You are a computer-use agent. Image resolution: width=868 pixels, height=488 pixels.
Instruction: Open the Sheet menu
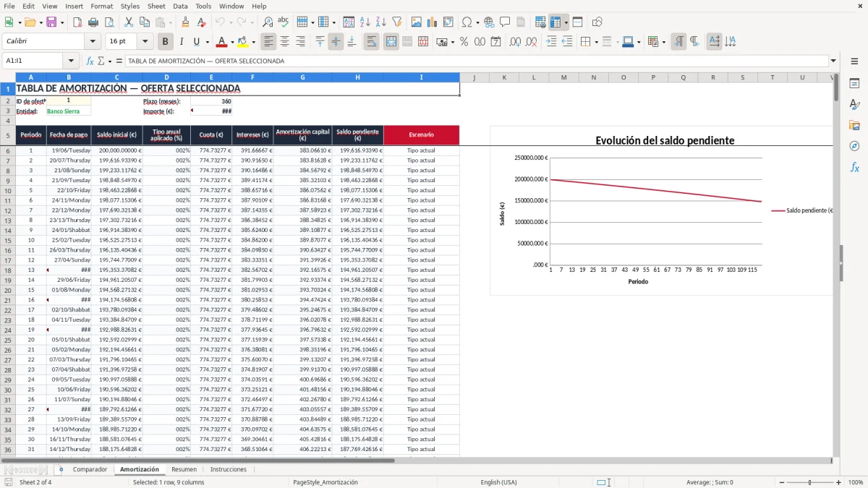pos(156,6)
